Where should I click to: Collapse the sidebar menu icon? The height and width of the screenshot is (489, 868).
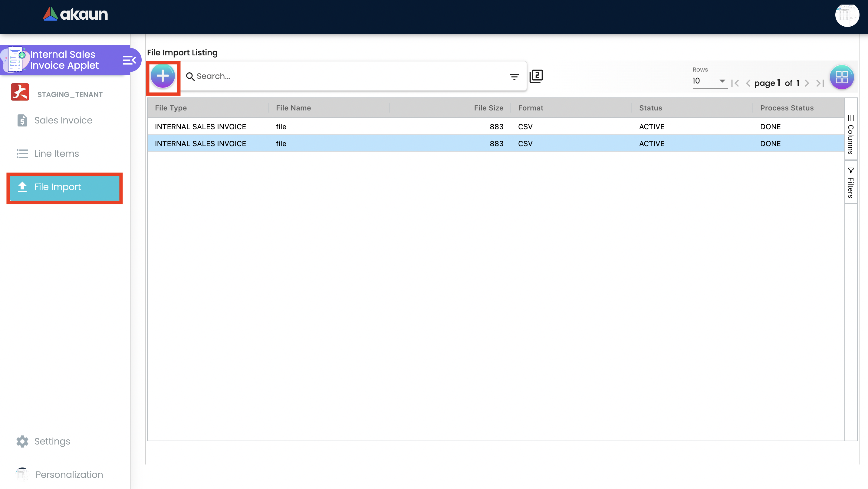click(x=129, y=60)
